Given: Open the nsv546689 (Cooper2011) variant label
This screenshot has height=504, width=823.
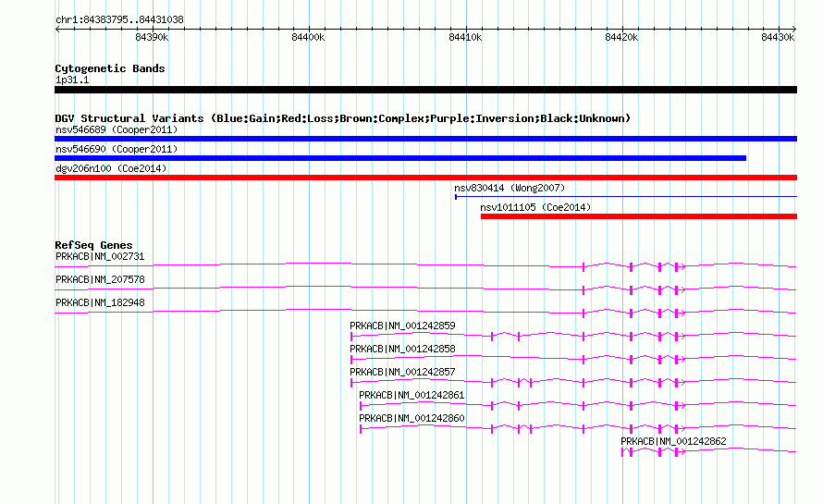Looking at the screenshot, I should click(x=117, y=129).
